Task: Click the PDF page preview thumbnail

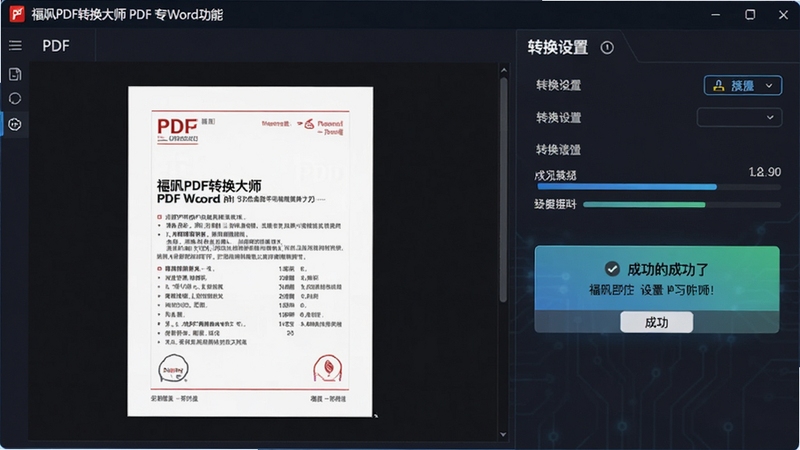Action: [250, 252]
